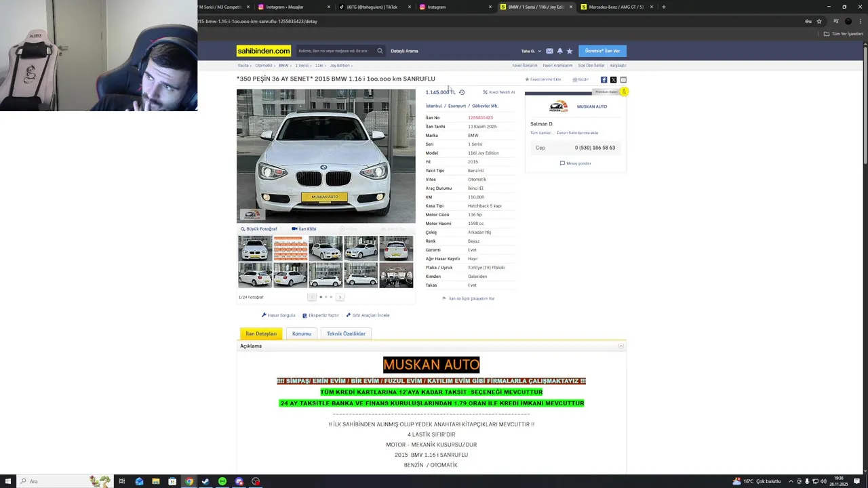Open Sıfır Araçları İncele link

(x=368, y=315)
